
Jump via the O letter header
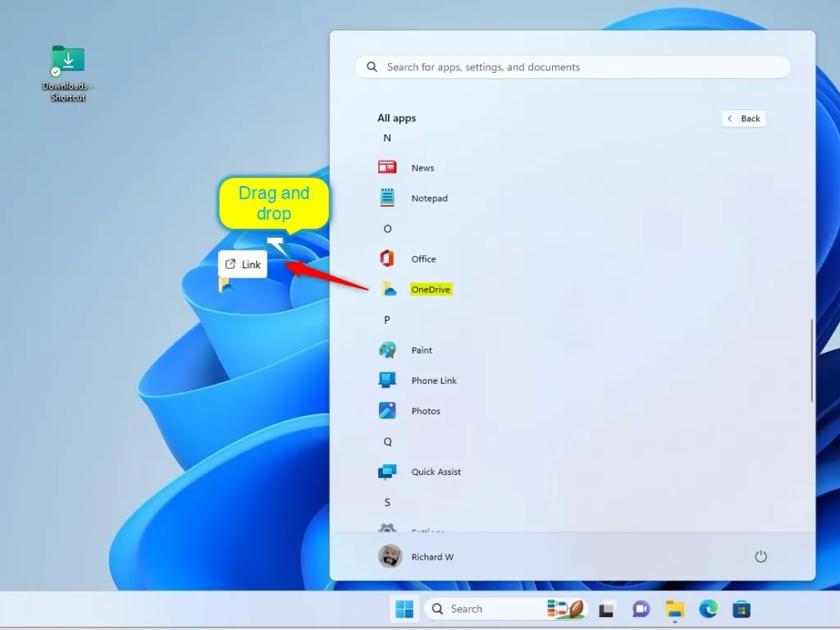tap(387, 229)
